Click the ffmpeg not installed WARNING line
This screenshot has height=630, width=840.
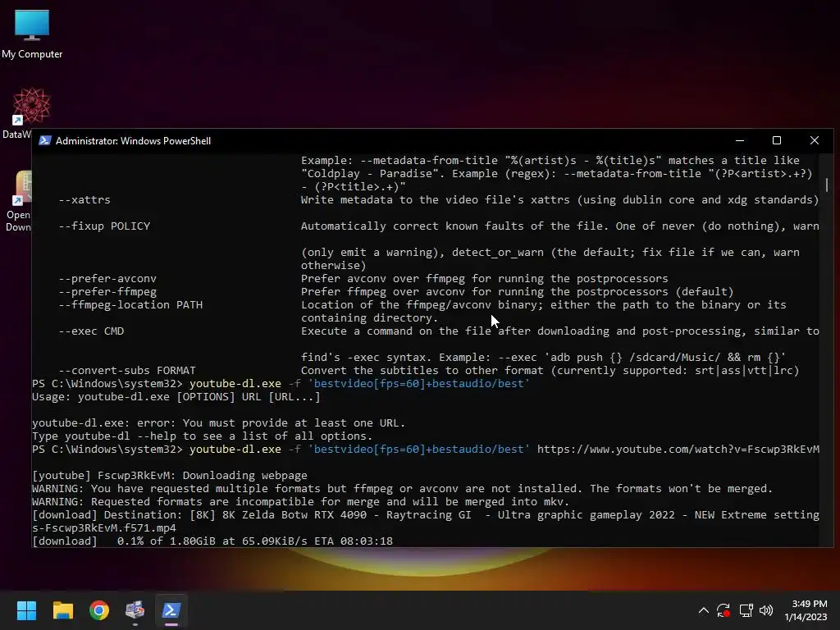(402, 489)
